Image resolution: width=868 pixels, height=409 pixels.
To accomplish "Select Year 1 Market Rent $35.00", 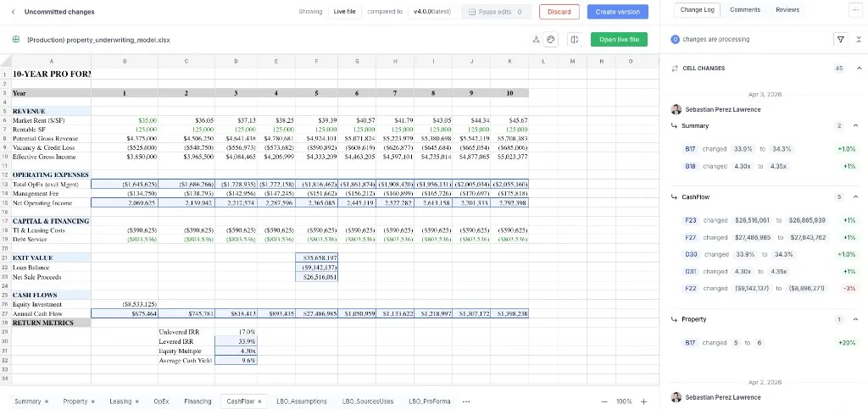I will click(125, 120).
